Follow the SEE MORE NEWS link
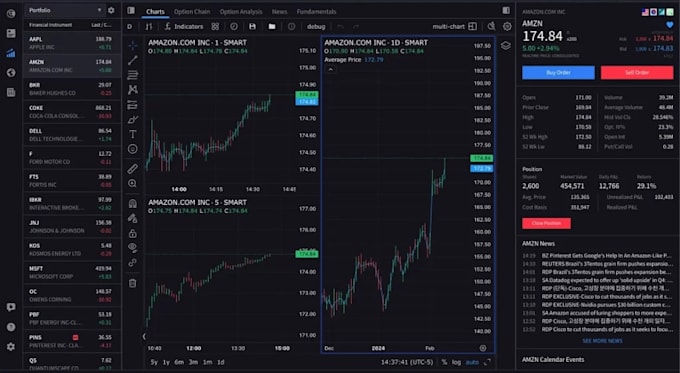680x373 pixels. pos(602,341)
